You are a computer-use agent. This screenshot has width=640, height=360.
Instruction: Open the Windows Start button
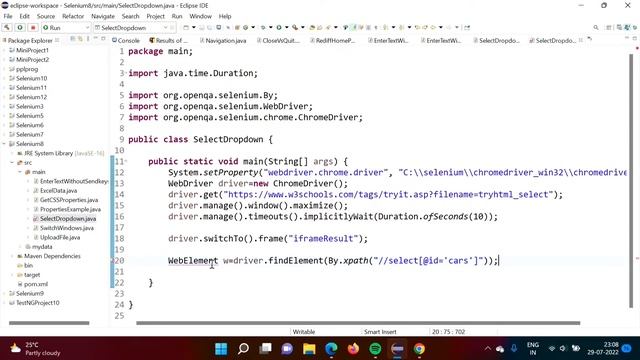pos(221,349)
